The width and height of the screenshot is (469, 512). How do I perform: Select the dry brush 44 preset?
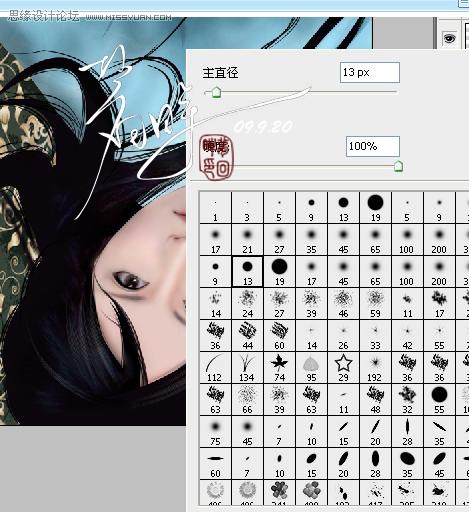point(247,336)
